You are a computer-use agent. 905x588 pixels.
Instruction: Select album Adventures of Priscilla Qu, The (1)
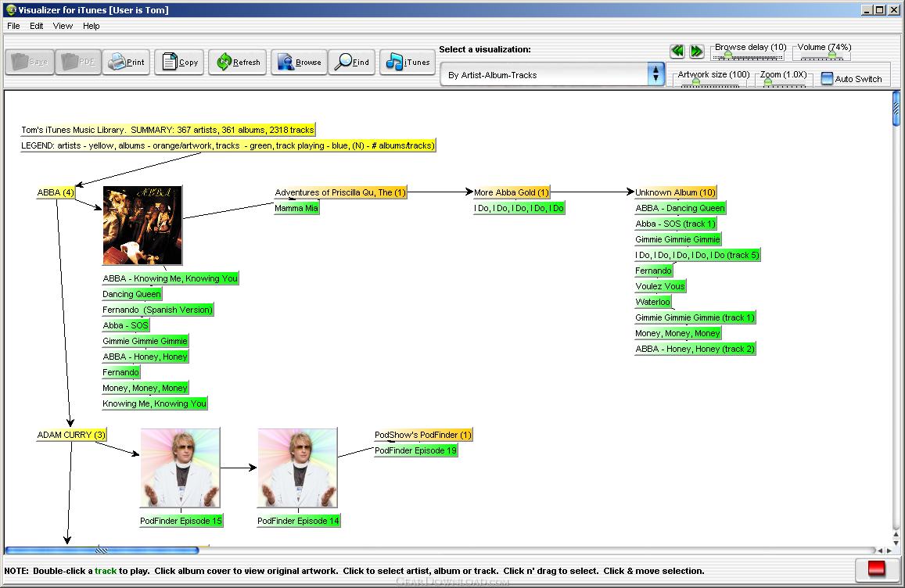tap(340, 192)
